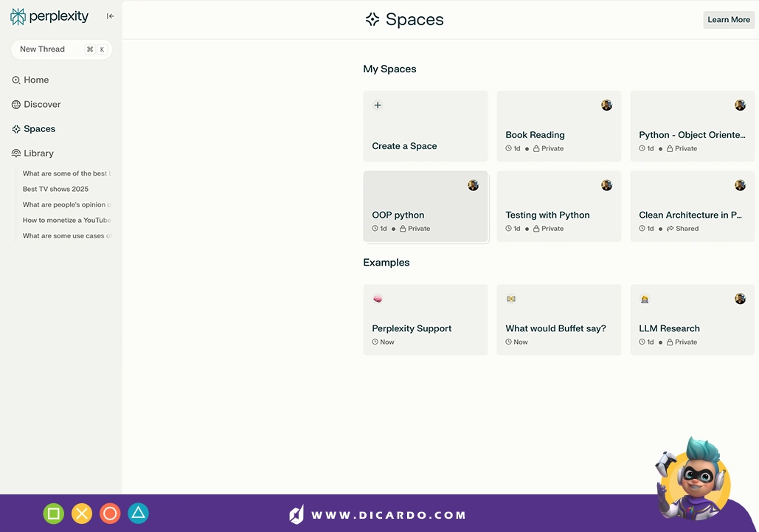Image resolution: width=759 pixels, height=532 pixels.
Task: Click the emoji icon on LLM Research
Action: click(645, 299)
